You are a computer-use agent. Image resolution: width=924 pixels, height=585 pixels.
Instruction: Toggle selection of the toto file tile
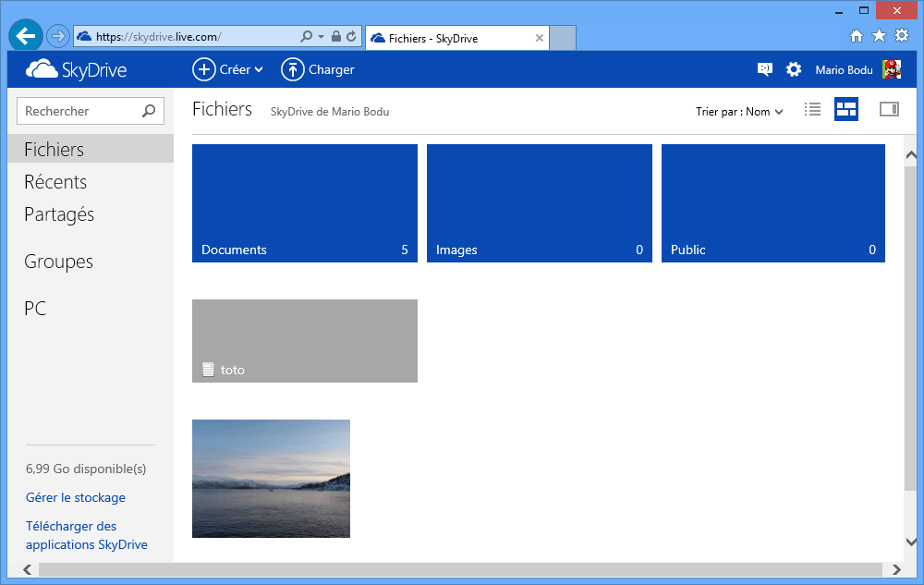tap(305, 340)
